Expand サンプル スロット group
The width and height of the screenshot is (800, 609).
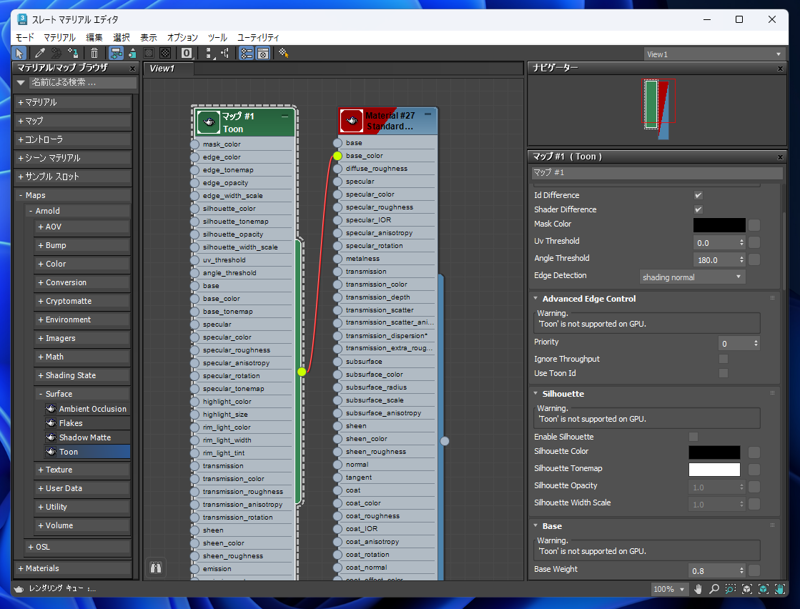pyautogui.click(x=73, y=176)
